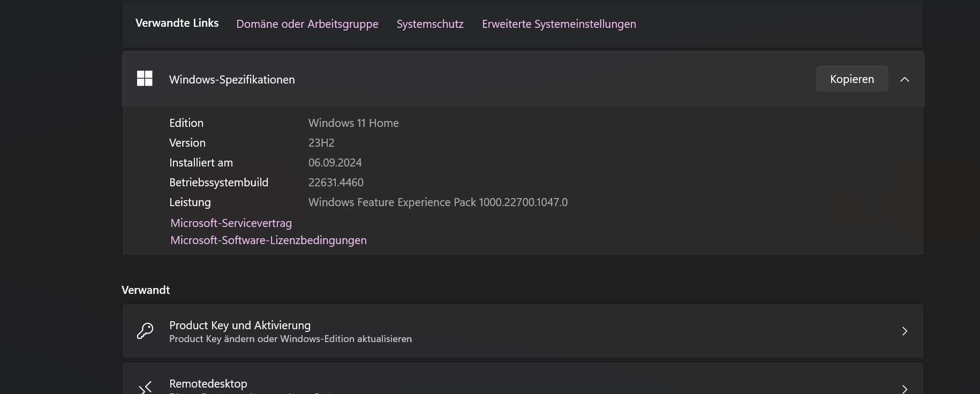Click the Installiert am label
Screen dimensions: 980x394
(201, 163)
